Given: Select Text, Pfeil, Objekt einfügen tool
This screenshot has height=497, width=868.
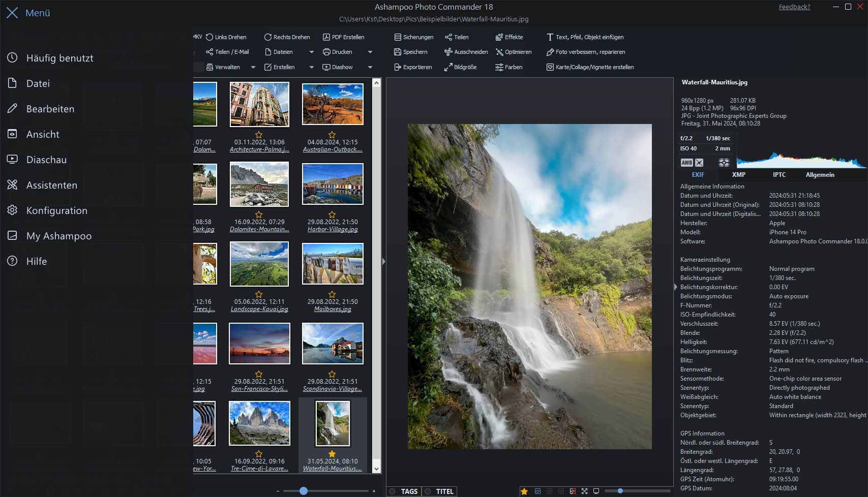Looking at the screenshot, I should coord(585,37).
